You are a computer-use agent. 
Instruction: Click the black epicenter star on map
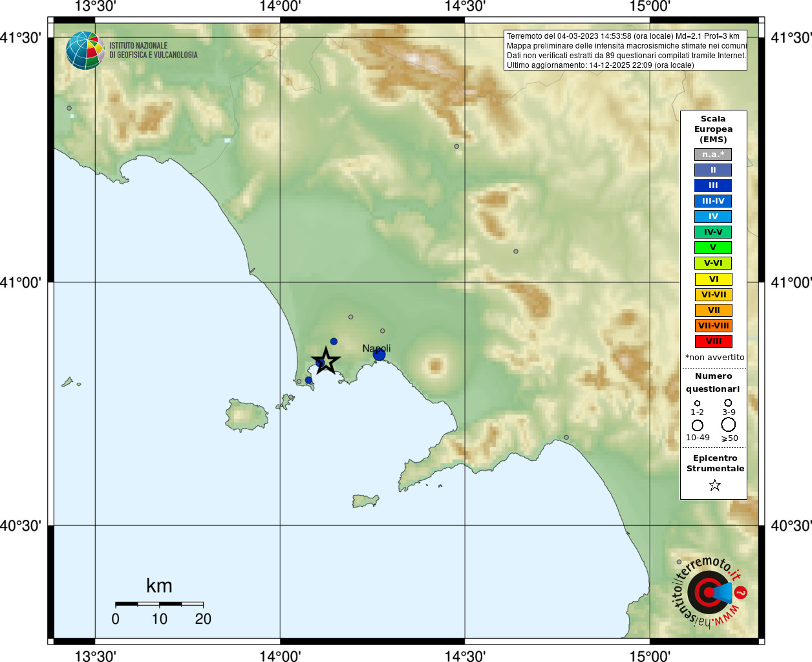click(x=326, y=361)
